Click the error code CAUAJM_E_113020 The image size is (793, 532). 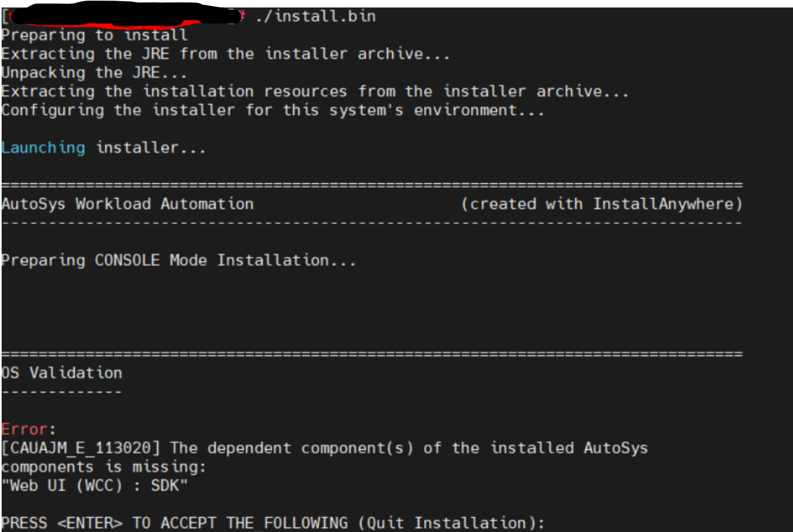[x=81, y=448]
